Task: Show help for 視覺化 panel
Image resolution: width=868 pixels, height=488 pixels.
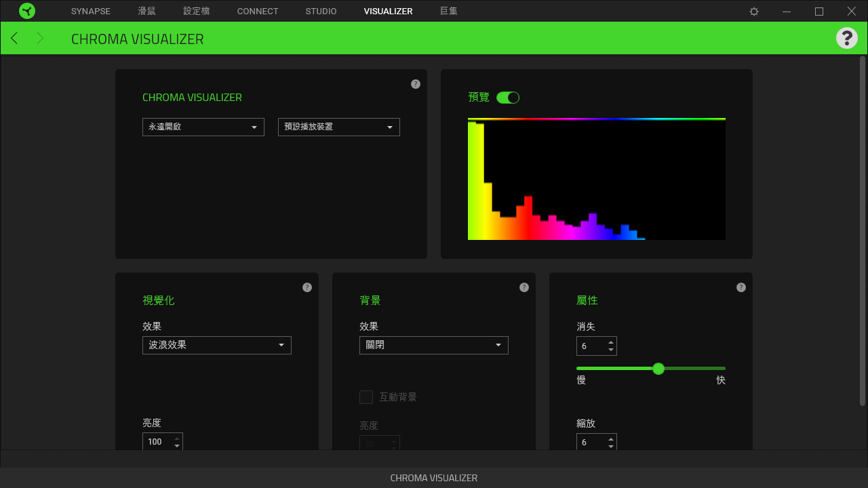Action: (x=307, y=287)
